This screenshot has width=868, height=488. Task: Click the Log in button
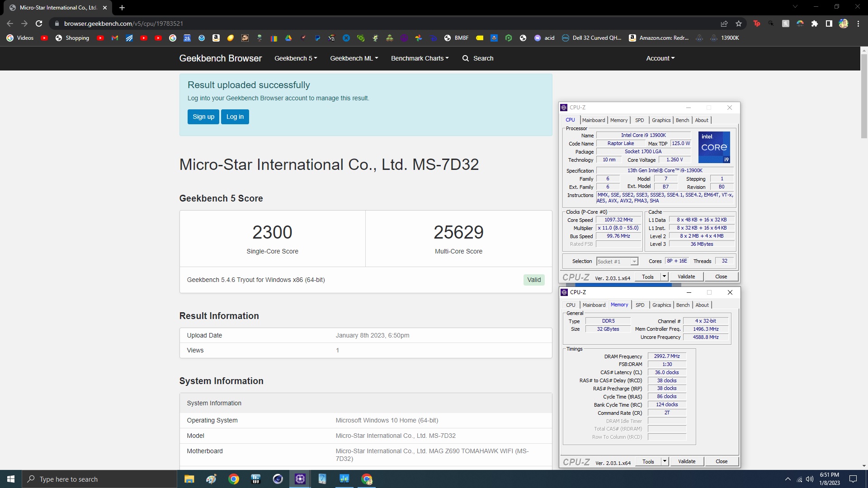click(235, 117)
